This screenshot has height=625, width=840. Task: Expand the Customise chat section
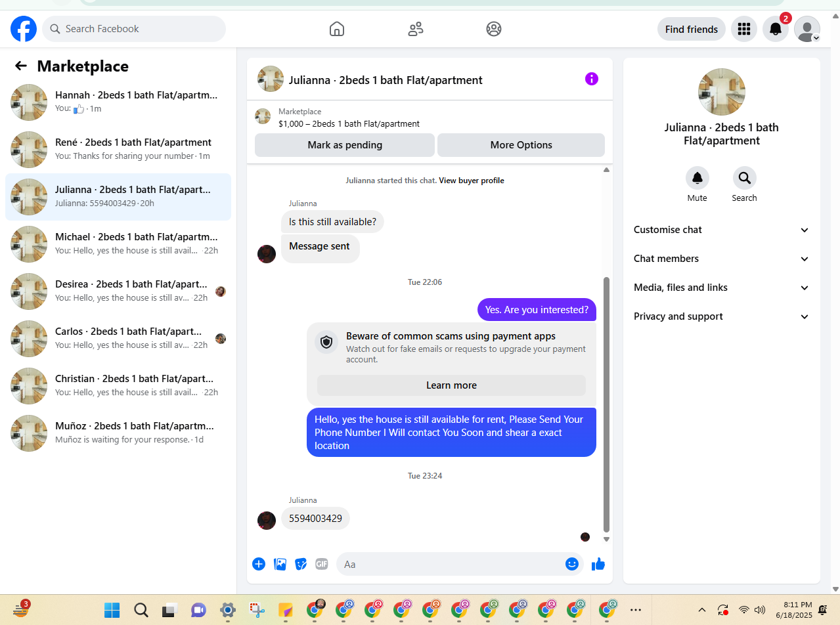(x=721, y=230)
